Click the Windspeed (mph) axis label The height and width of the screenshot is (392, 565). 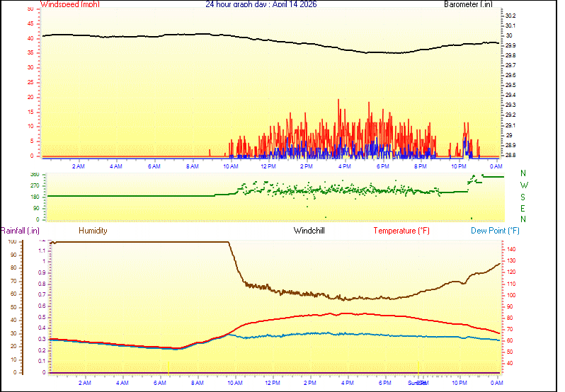[70, 4]
